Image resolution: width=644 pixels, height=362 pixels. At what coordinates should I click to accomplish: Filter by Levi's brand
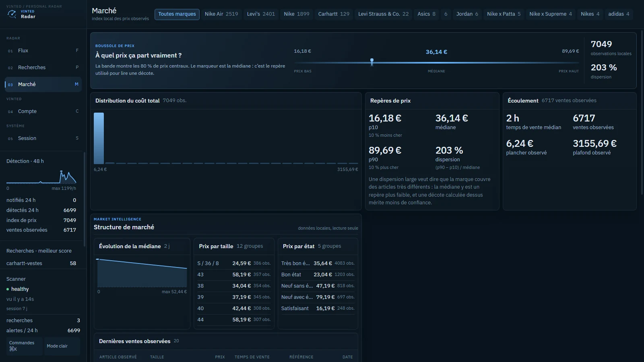pos(261,14)
